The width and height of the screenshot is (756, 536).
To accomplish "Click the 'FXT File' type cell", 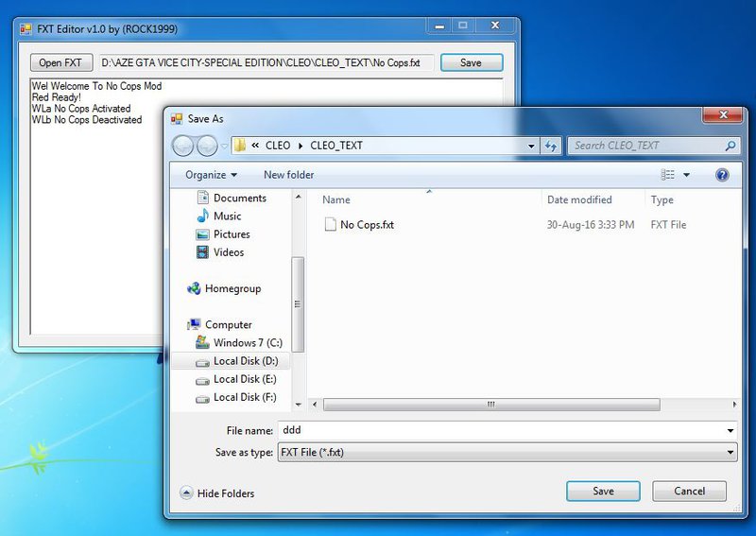I will click(668, 225).
